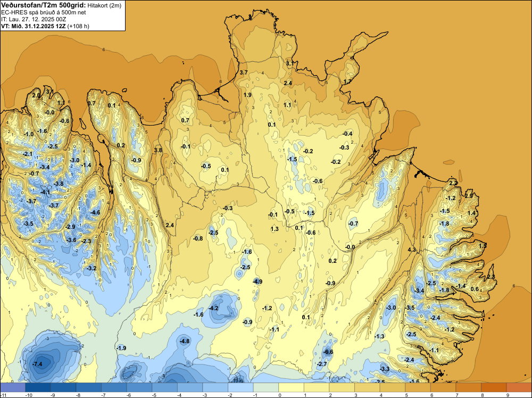The width and height of the screenshot is (532, 398).
Task: Click the temperature value "-4.8"
Action: pos(185,341)
